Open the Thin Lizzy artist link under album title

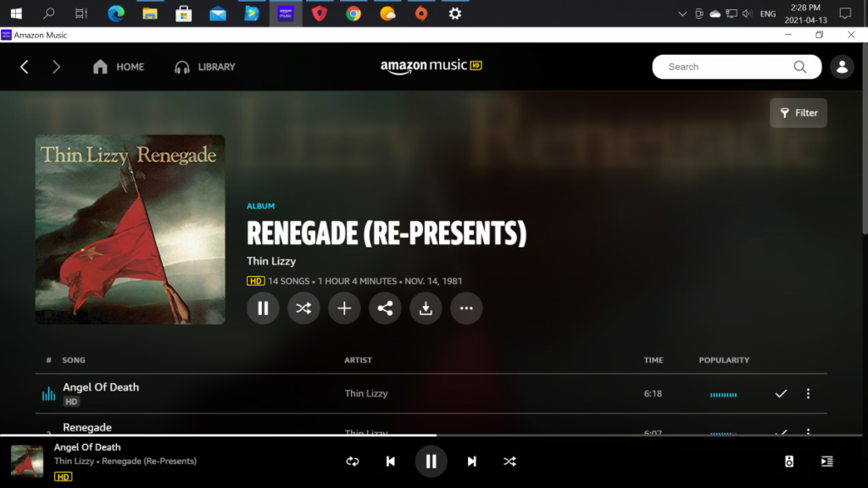[271, 261]
